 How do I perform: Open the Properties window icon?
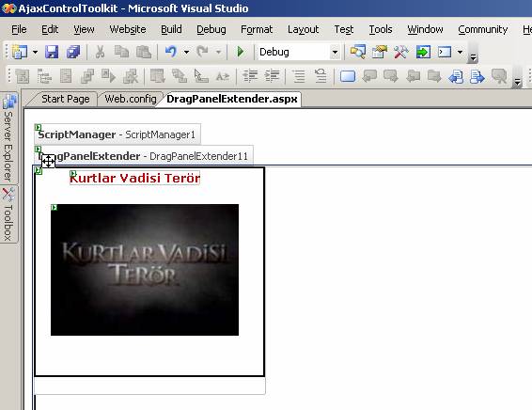tap(380, 52)
